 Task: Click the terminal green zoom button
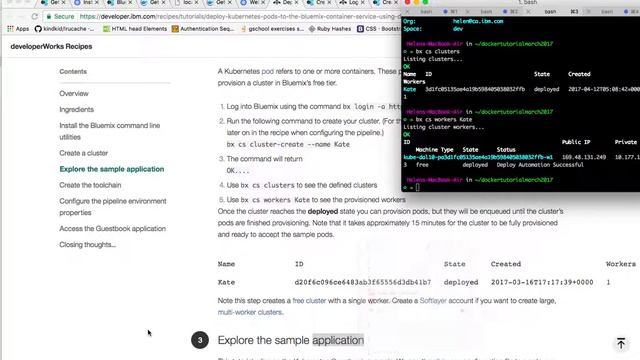tap(425, 2)
